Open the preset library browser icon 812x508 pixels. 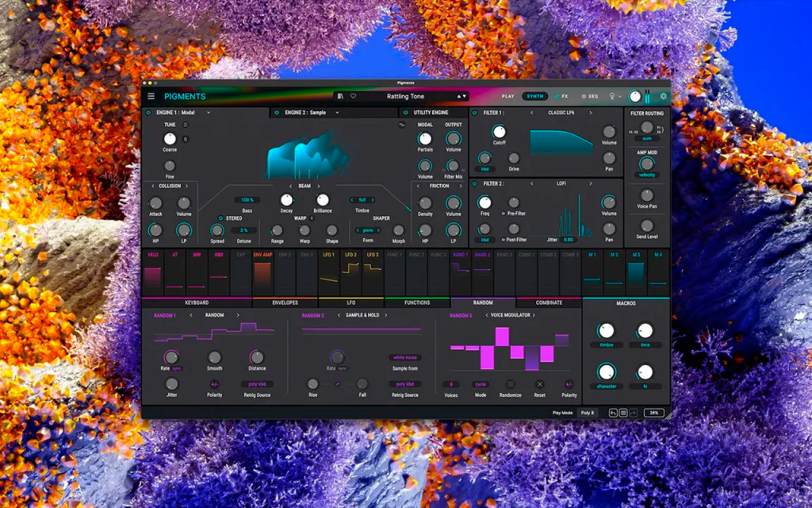pos(340,96)
